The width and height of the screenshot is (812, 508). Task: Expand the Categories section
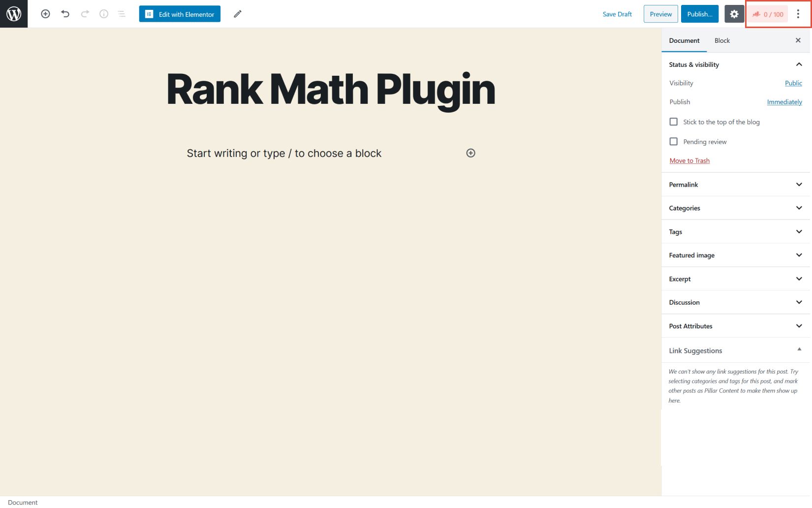pyautogui.click(x=798, y=208)
